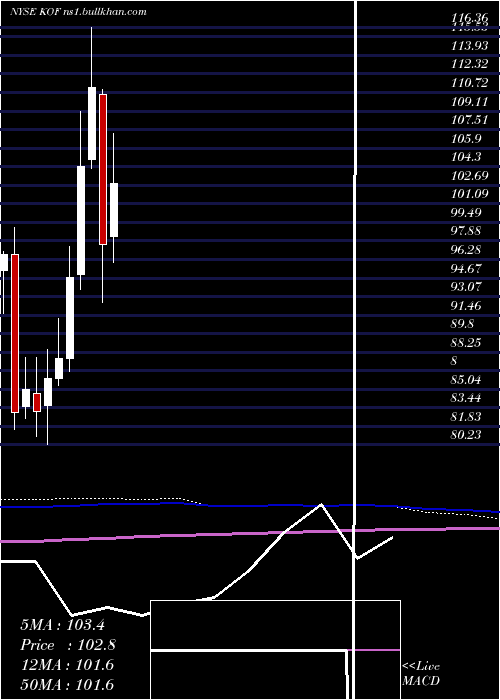Click the 12MA : 101.6 readout
Screen dimensions: 500x700
pyautogui.click(x=67, y=665)
